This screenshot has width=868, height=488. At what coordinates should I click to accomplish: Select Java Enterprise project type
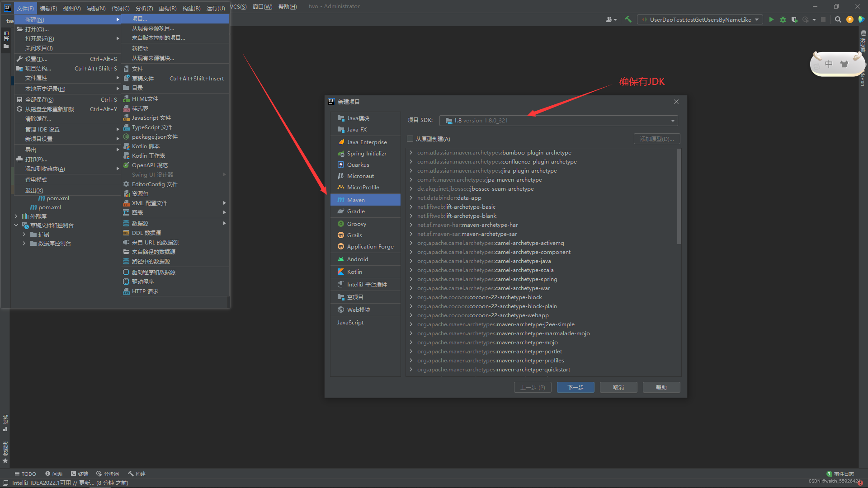point(365,142)
